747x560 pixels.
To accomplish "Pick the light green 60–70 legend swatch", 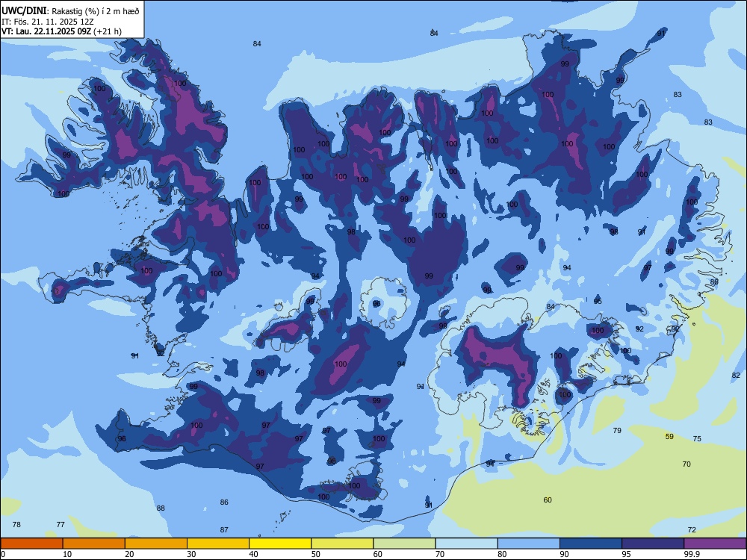I will pyautogui.click(x=404, y=544).
